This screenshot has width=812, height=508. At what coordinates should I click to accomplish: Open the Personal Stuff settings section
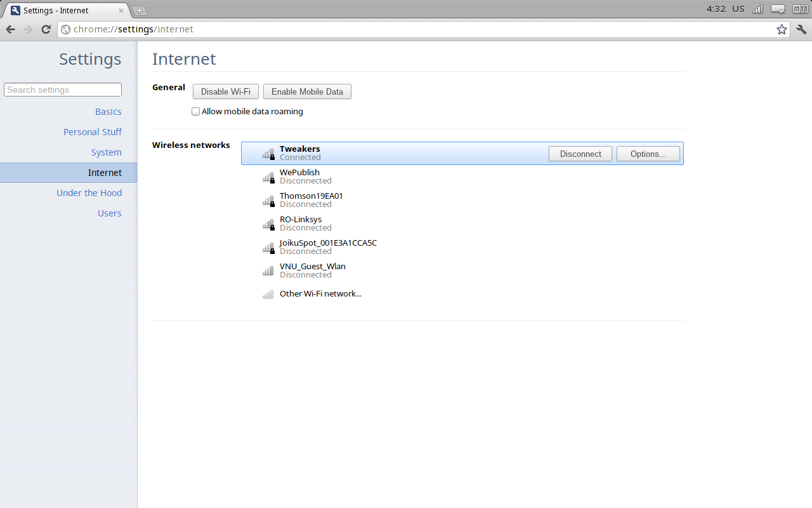coord(93,132)
